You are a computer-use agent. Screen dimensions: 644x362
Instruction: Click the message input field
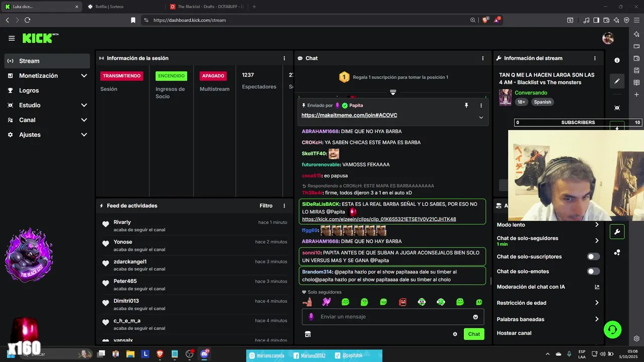(x=393, y=317)
